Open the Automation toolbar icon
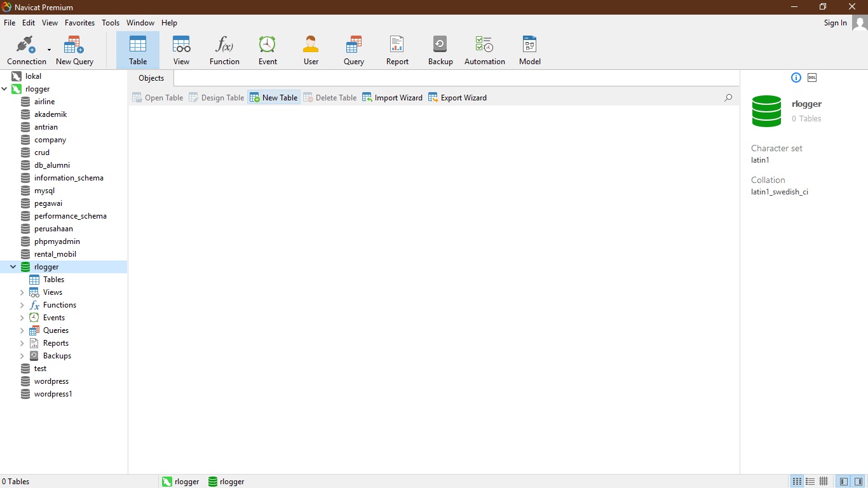The image size is (868, 488). pos(484,50)
